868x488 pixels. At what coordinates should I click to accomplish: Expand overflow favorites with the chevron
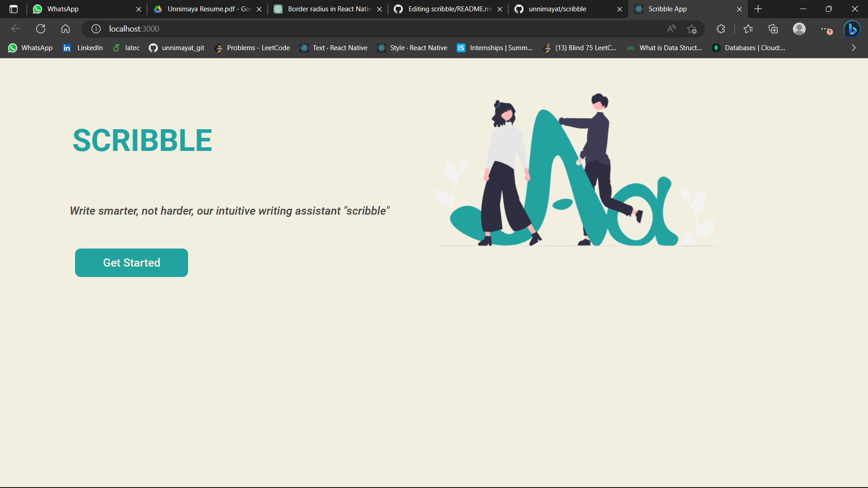(x=854, y=47)
